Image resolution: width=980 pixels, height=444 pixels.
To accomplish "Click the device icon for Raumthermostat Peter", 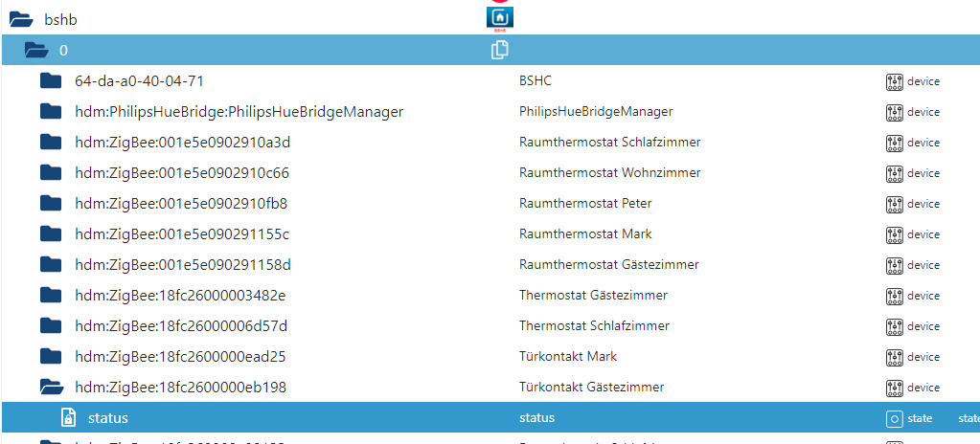I will (x=895, y=204).
